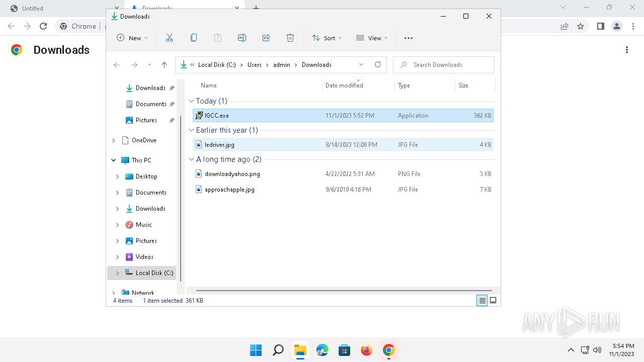Select pinned Pictures in quick access
644x362 pixels.
(x=146, y=120)
